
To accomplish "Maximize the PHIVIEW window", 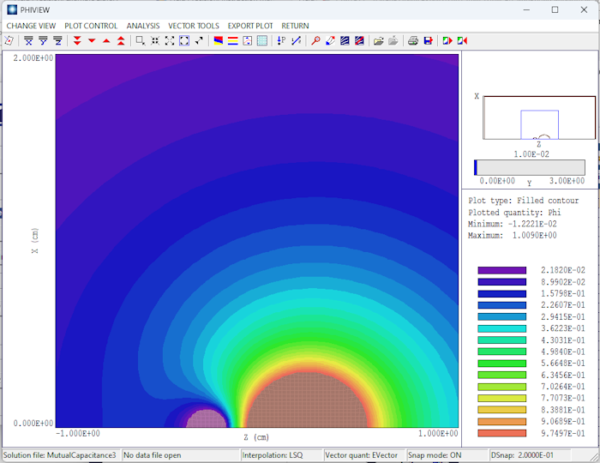I will pos(555,10).
